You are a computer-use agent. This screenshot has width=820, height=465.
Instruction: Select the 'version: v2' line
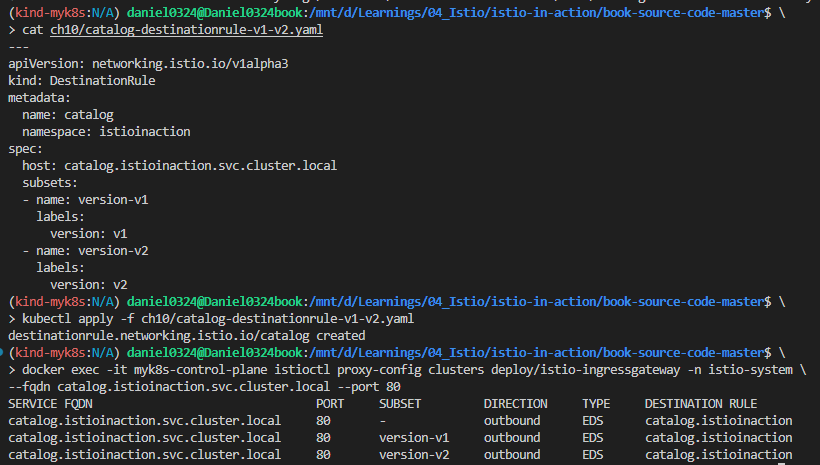(x=88, y=285)
